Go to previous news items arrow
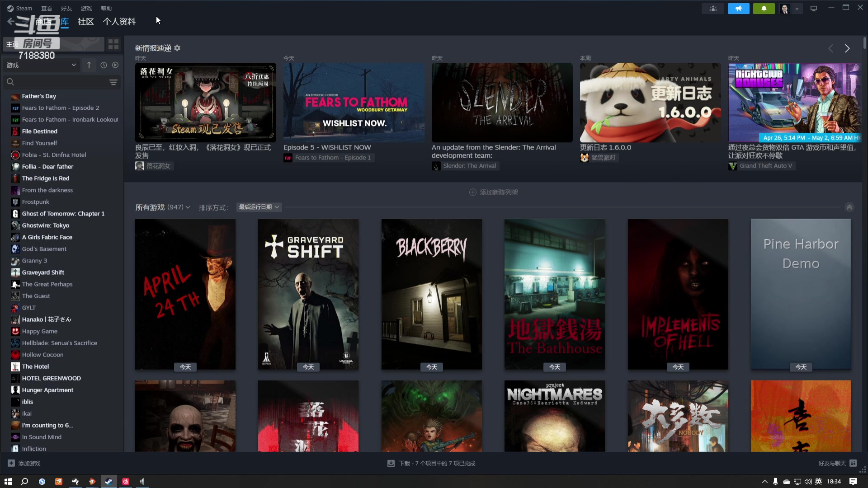 coord(830,48)
